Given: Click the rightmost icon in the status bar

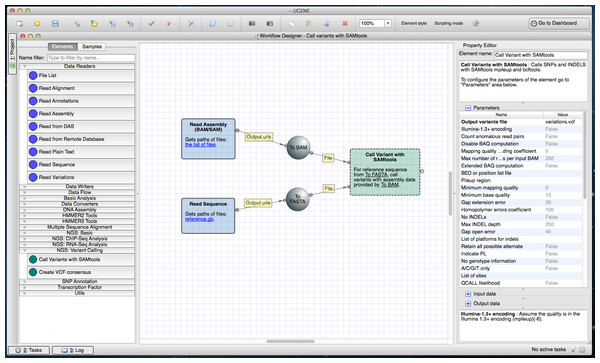Looking at the screenshot, I should pos(582,350).
